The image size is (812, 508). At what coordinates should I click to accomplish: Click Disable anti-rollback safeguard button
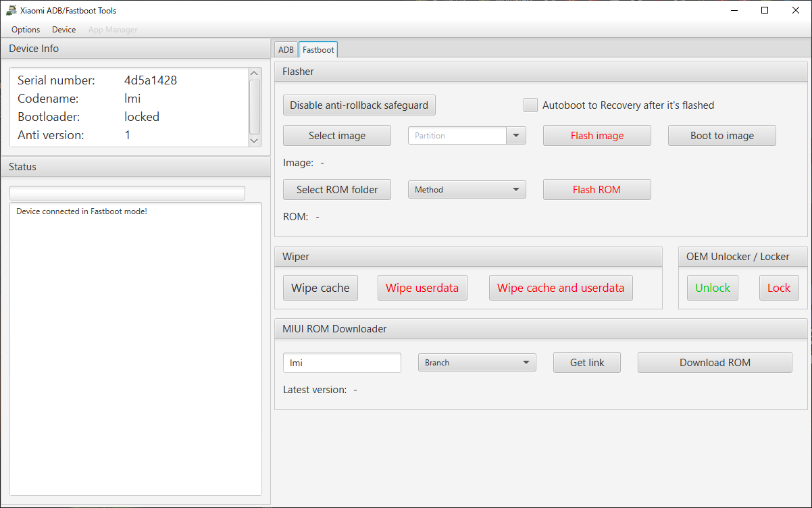coord(359,105)
